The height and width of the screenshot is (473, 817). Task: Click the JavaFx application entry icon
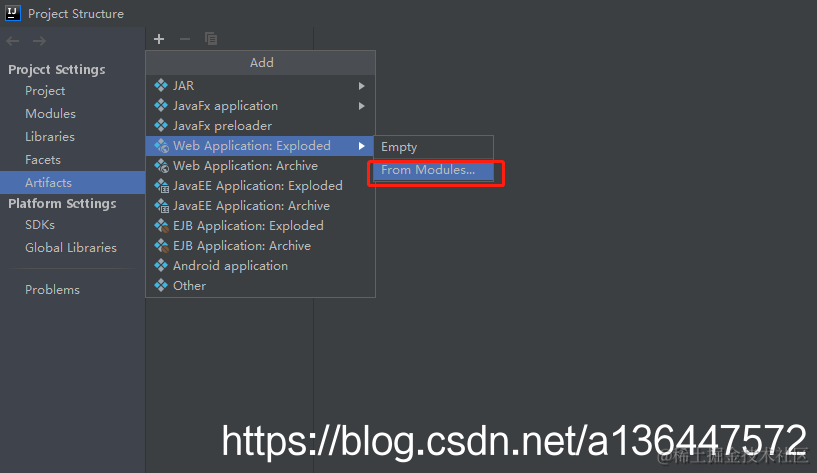point(161,105)
